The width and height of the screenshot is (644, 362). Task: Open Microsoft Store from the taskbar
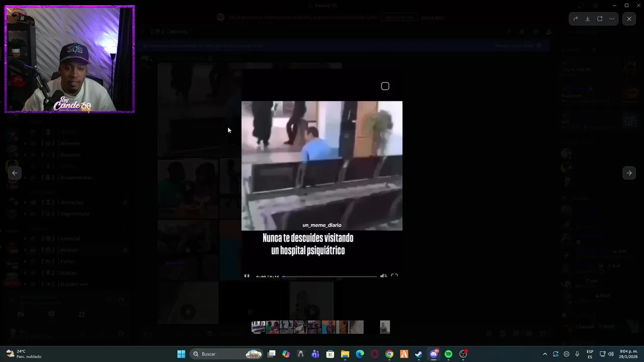point(330,354)
